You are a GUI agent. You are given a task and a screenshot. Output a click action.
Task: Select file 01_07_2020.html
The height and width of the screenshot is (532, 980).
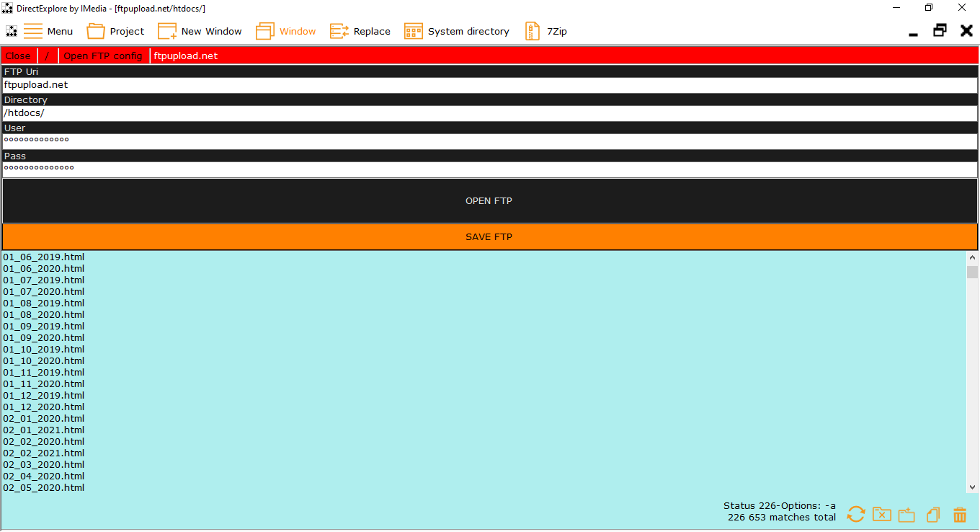44,292
